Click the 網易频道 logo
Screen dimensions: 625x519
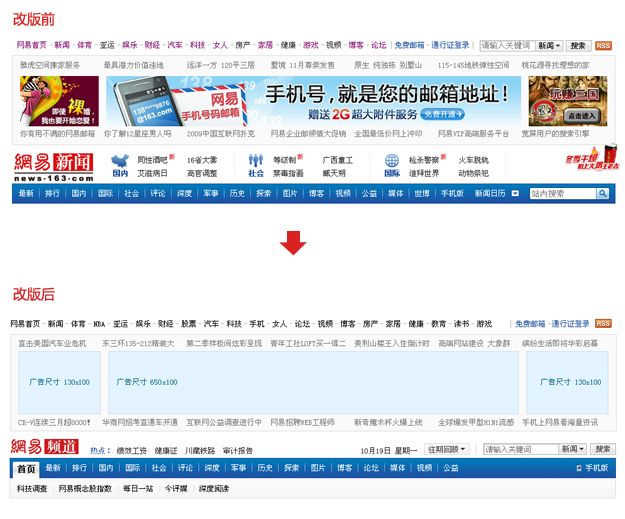[x=45, y=446]
